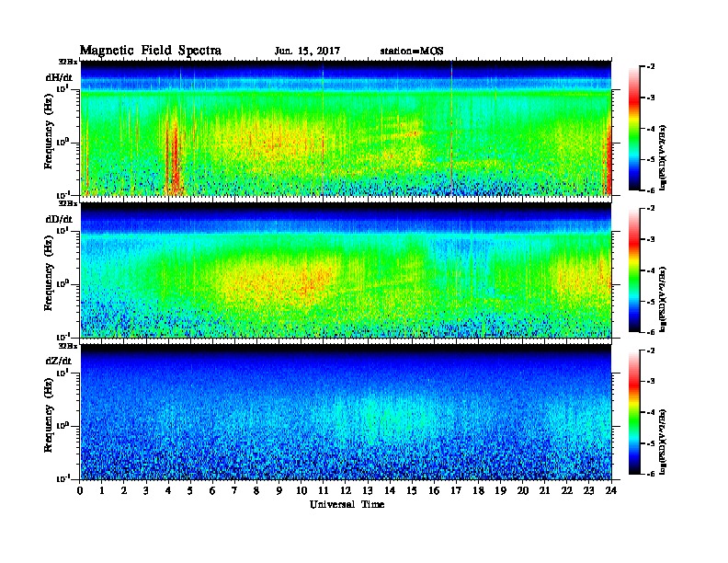
Task: Select the date "Jun. 15, 2017"
Action: pyautogui.click(x=307, y=52)
